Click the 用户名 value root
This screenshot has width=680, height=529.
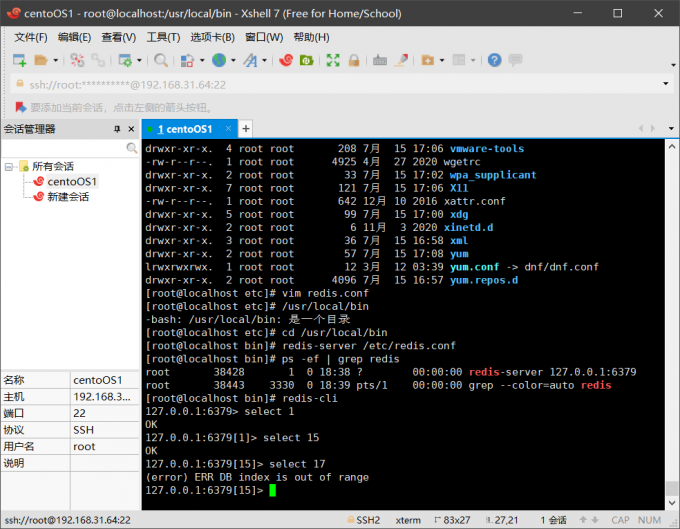click(84, 447)
